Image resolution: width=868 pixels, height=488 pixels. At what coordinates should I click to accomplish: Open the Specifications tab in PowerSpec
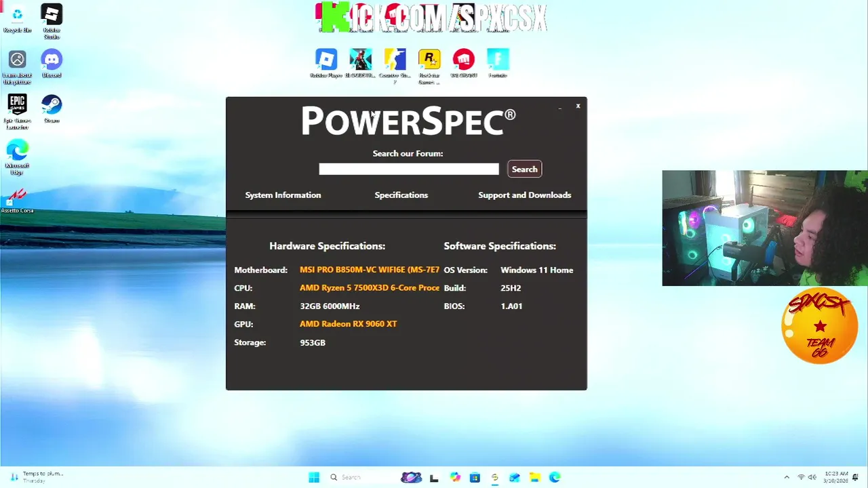401,195
